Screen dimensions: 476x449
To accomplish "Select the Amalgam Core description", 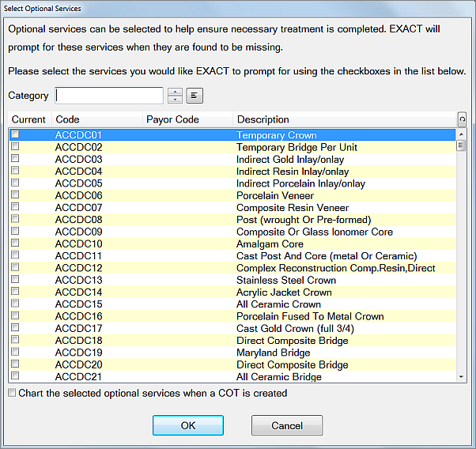I will [x=270, y=244].
